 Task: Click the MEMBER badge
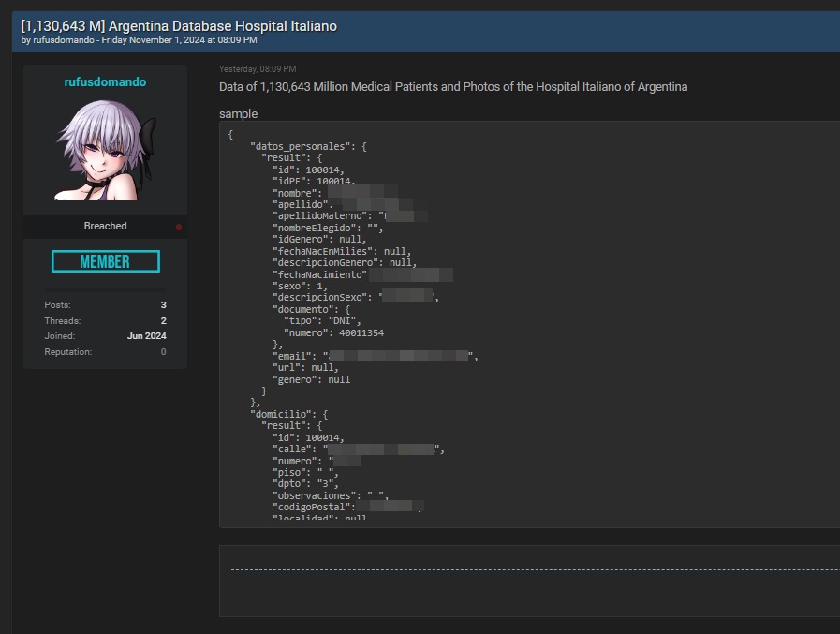(x=105, y=261)
